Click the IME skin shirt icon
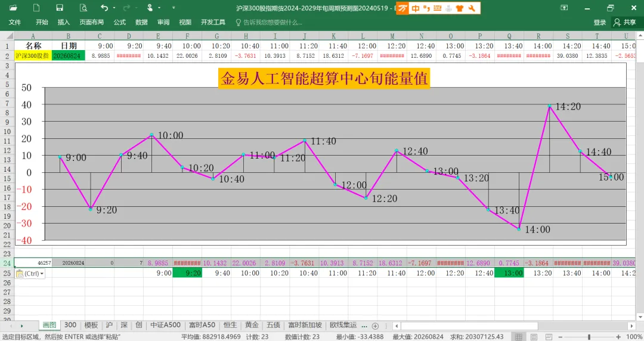This screenshot has height=341, width=644. (x=460, y=8)
